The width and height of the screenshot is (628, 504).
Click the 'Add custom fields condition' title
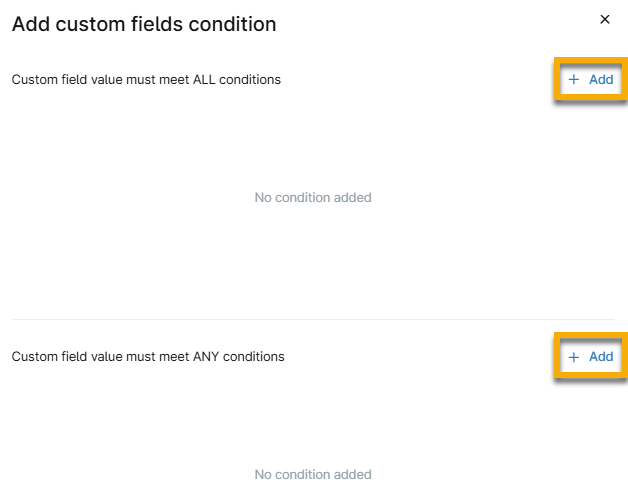click(144, 24)
